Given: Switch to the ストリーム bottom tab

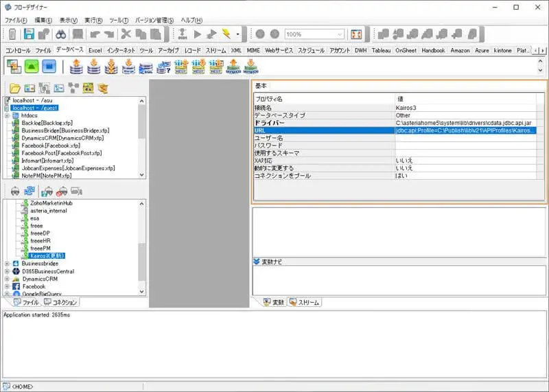Looking at the screenshot, I should coord(304,302).
